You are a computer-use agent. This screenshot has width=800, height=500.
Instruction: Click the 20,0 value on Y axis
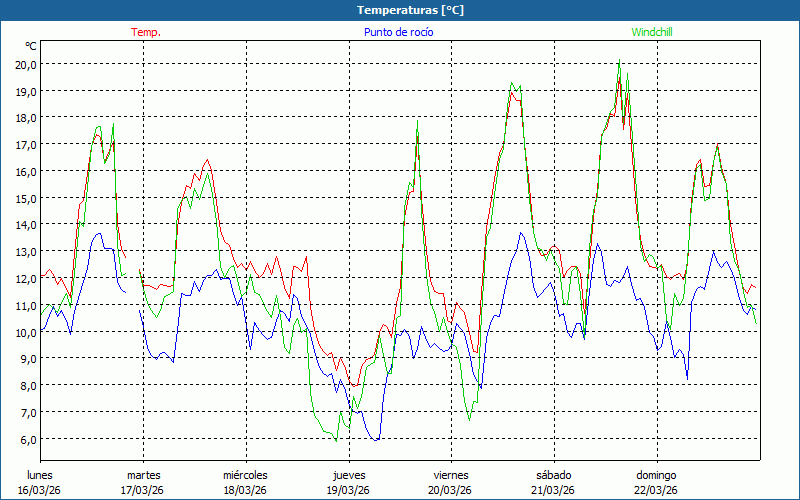click(x=26, y=64)
